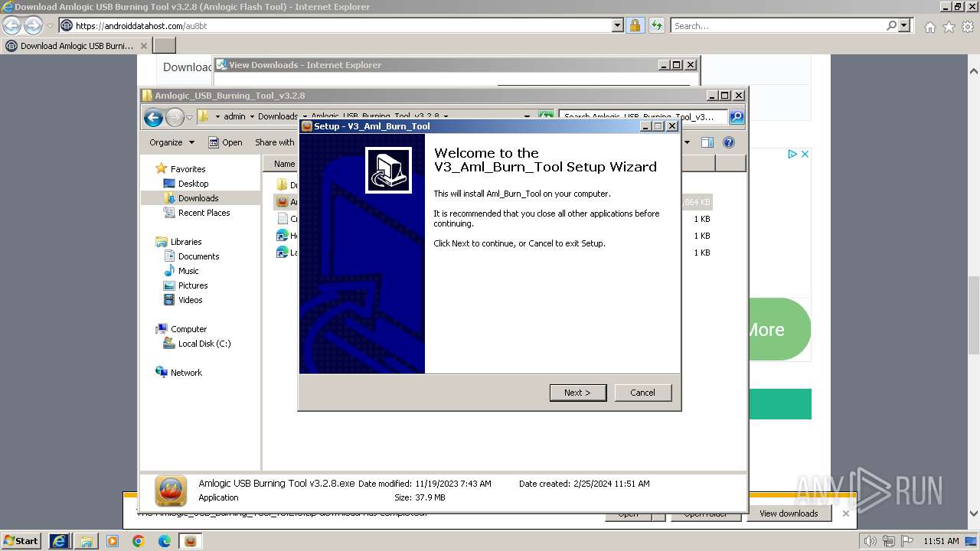The image size is (980, 551).
Task: Select the Amlogic exe icon in list
Action: (x=283, y=202)
